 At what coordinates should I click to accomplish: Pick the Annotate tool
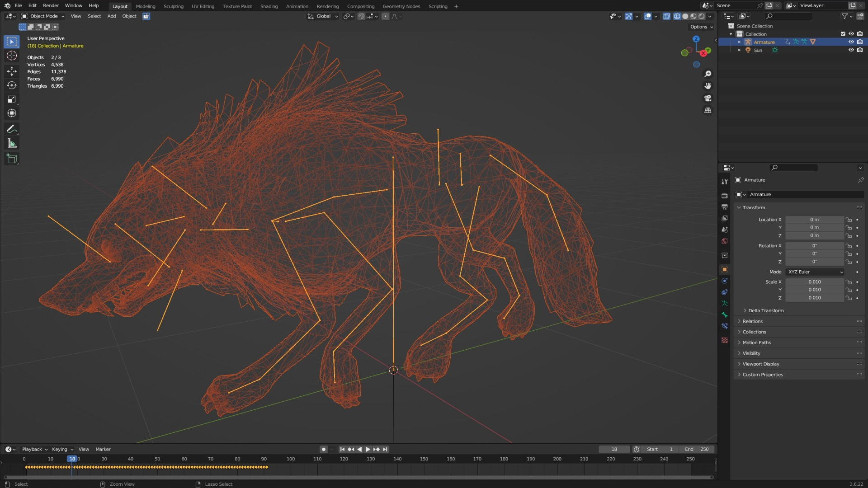point(12,129)
